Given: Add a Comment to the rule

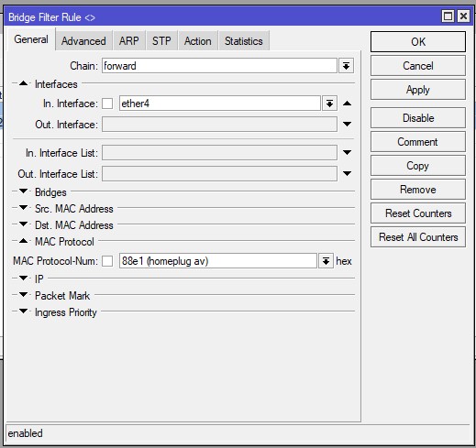Looking at the screenshot, I should pos(418,142).
